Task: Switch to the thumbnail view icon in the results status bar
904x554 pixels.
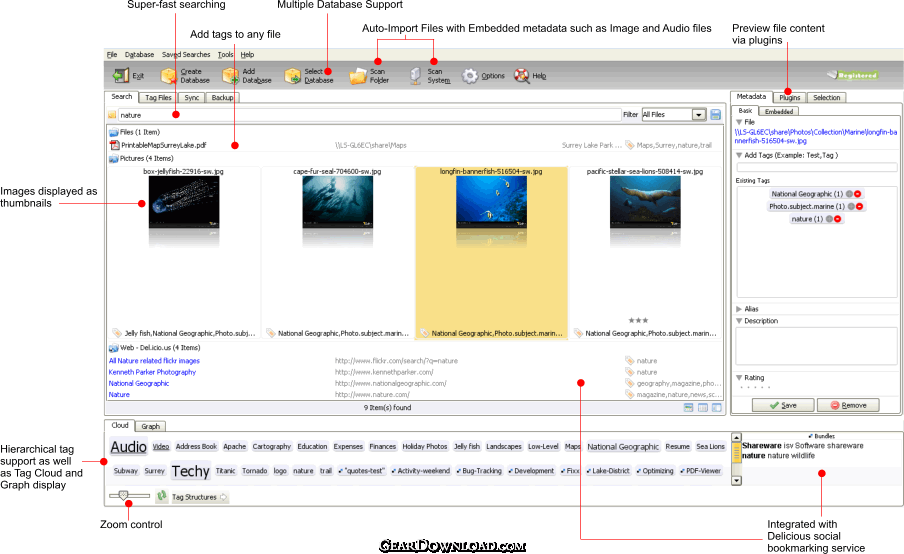Action: [688, 408]
